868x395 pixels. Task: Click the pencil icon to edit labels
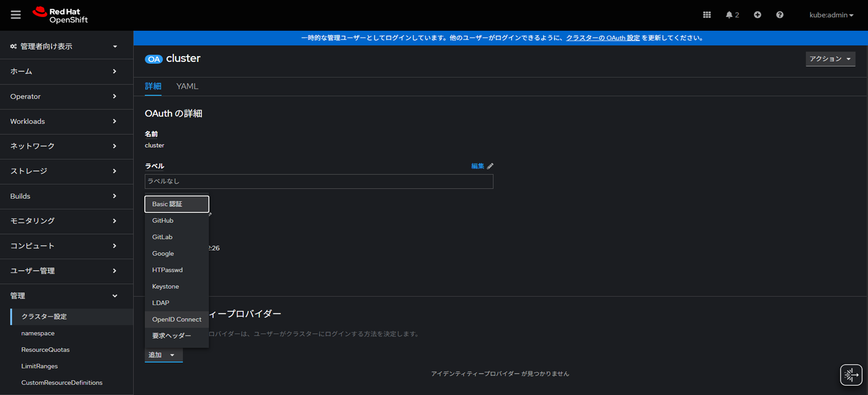coord(490,166)
